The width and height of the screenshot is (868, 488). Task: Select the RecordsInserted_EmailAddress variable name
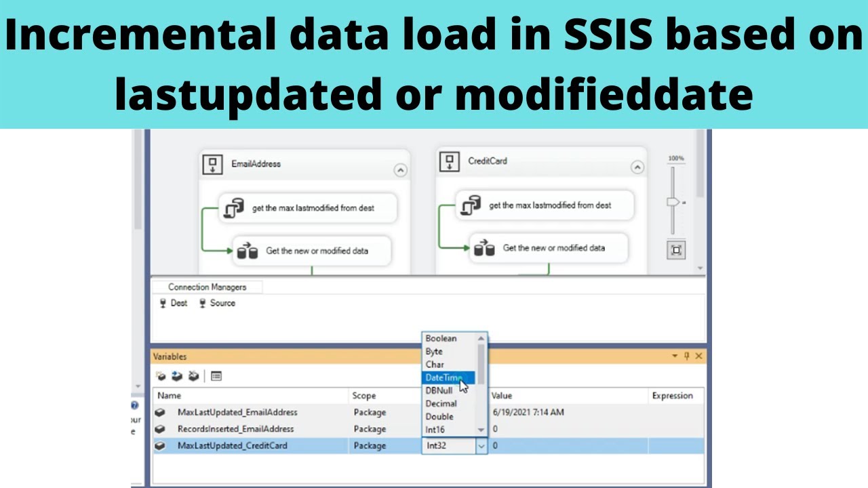[235, 429]
